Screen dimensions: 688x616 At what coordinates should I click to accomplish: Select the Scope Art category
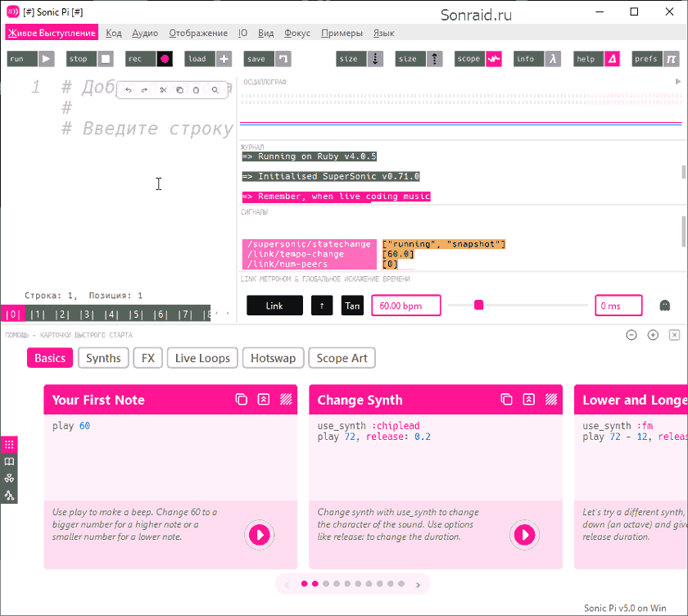pos(342,358)
